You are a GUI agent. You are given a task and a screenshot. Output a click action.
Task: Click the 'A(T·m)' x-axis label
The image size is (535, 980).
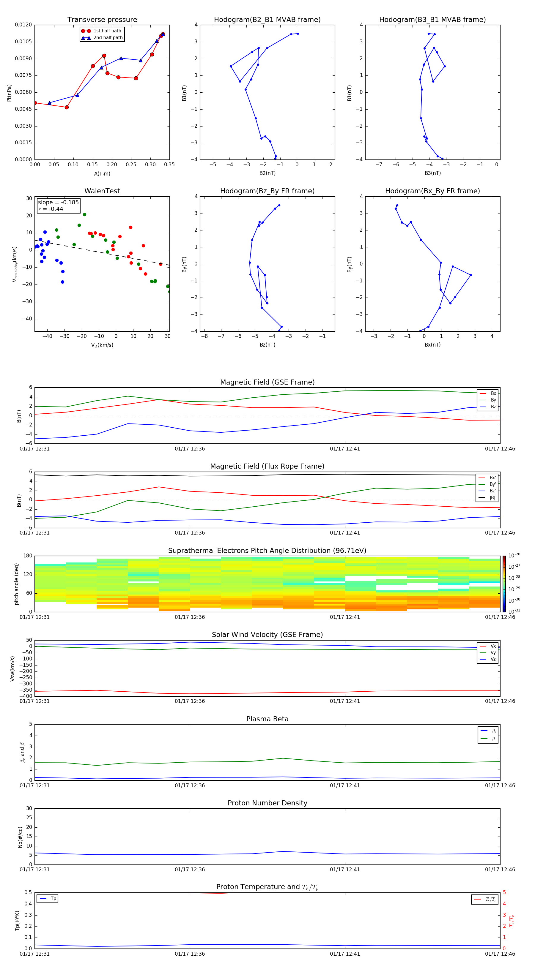[x=102, y=174]
